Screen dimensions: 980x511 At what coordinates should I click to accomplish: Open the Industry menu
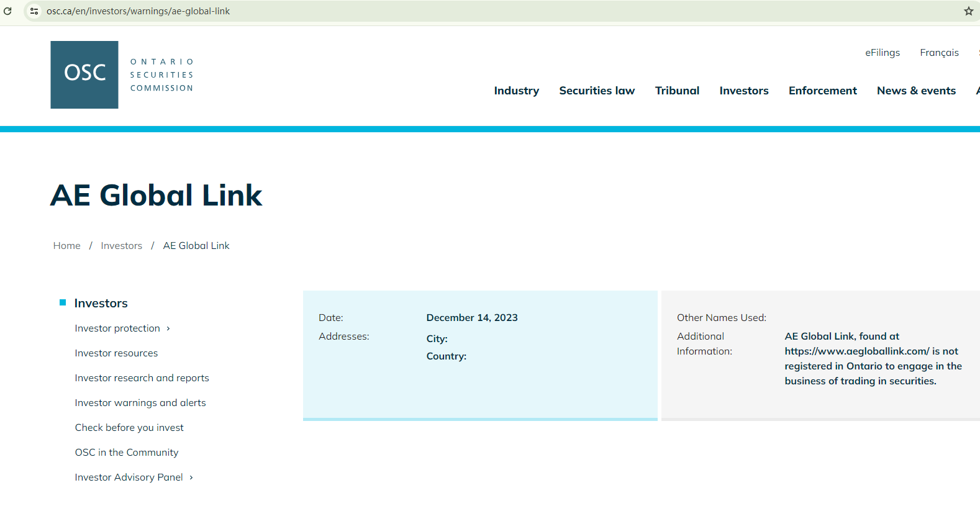click(x=517, y=91)
